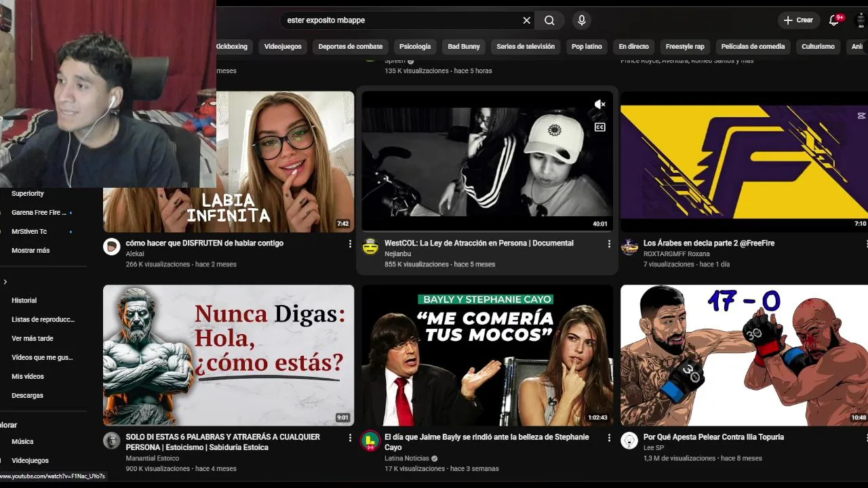Viewport: 868px width, 488px height.
Task: Open Videojuegos under sidebar explore section
Action: point(30,460)
